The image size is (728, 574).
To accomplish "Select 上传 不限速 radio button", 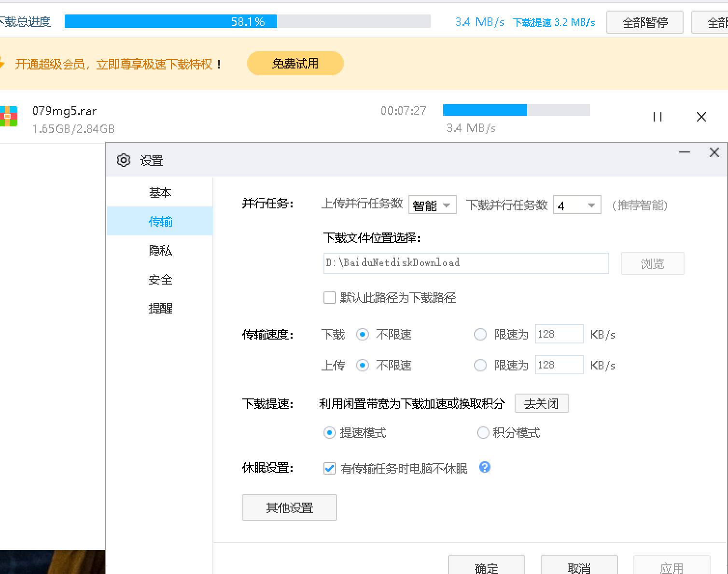I will coord(363,365).
